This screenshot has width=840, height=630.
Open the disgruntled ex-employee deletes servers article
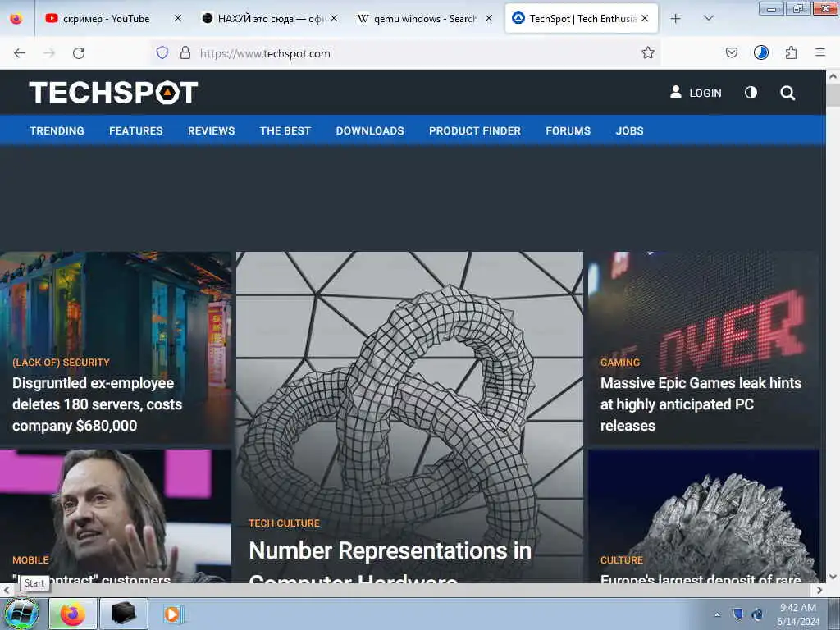[x=98, y=404]
